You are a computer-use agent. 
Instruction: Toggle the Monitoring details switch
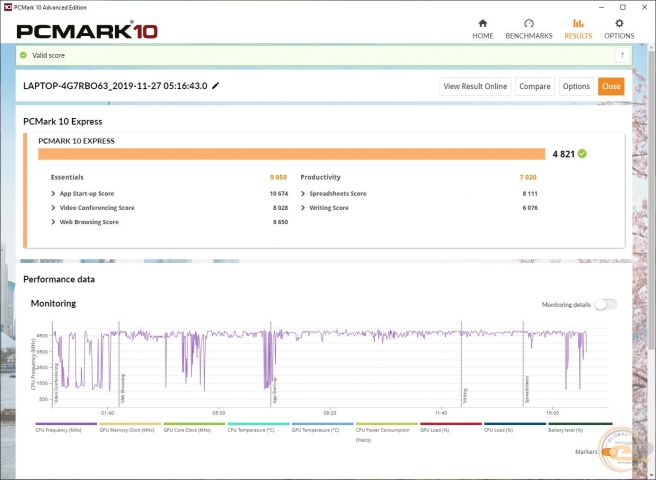(606, 304)
